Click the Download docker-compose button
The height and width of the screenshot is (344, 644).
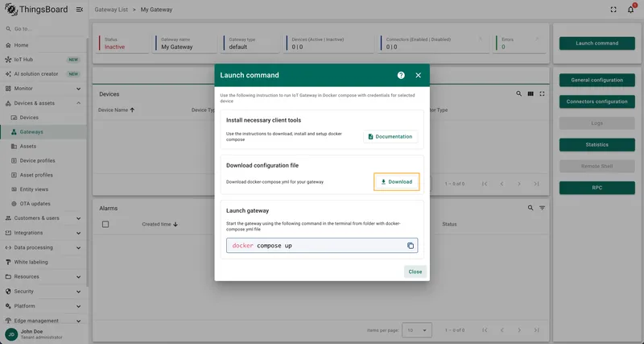[x=396, y=181]
